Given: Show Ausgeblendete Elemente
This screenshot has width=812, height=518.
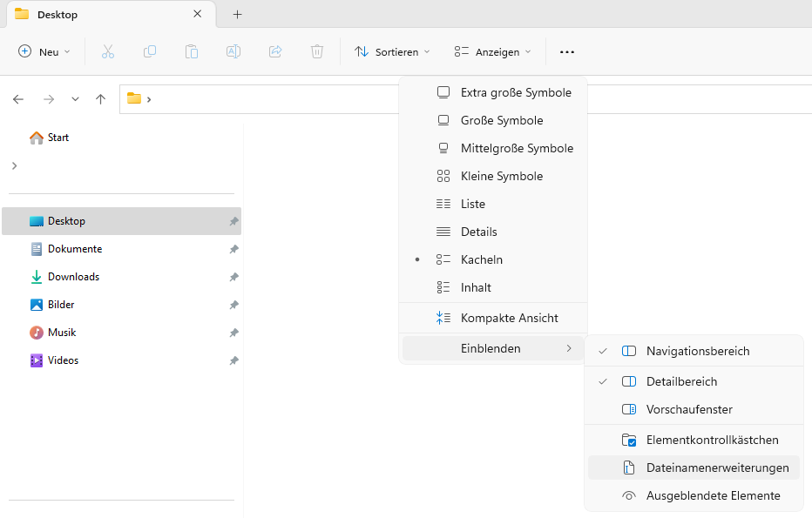Looking at the screenshot, I should click(712, 495).
